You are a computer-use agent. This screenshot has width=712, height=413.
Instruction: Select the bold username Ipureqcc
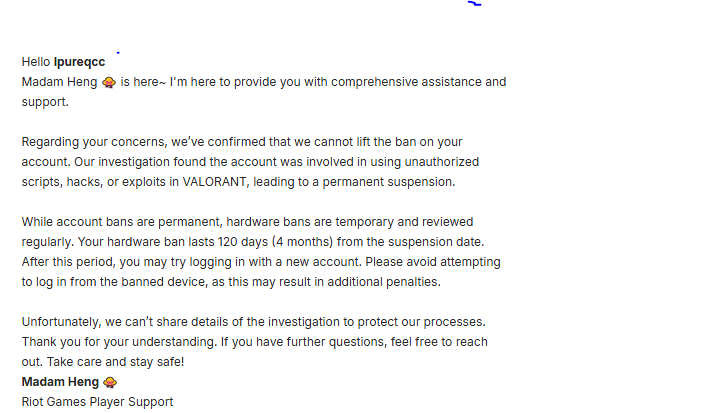click(79, 62)
